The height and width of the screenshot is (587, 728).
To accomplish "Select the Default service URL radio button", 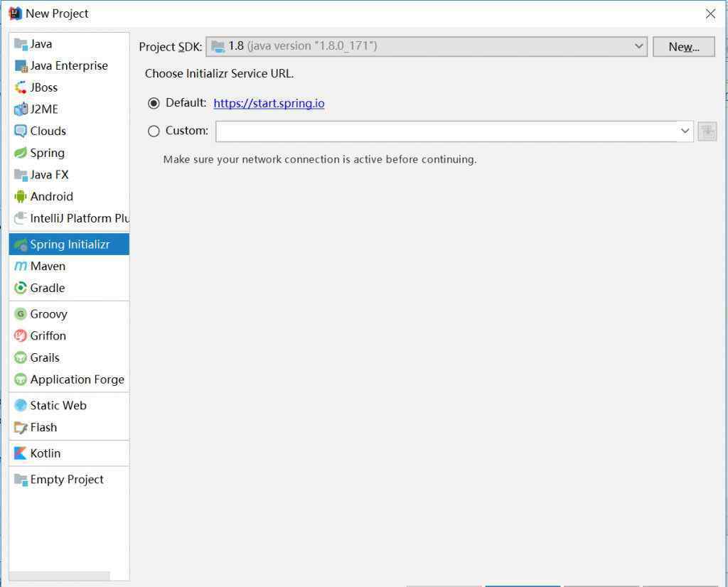I will (x=154, y=104).
